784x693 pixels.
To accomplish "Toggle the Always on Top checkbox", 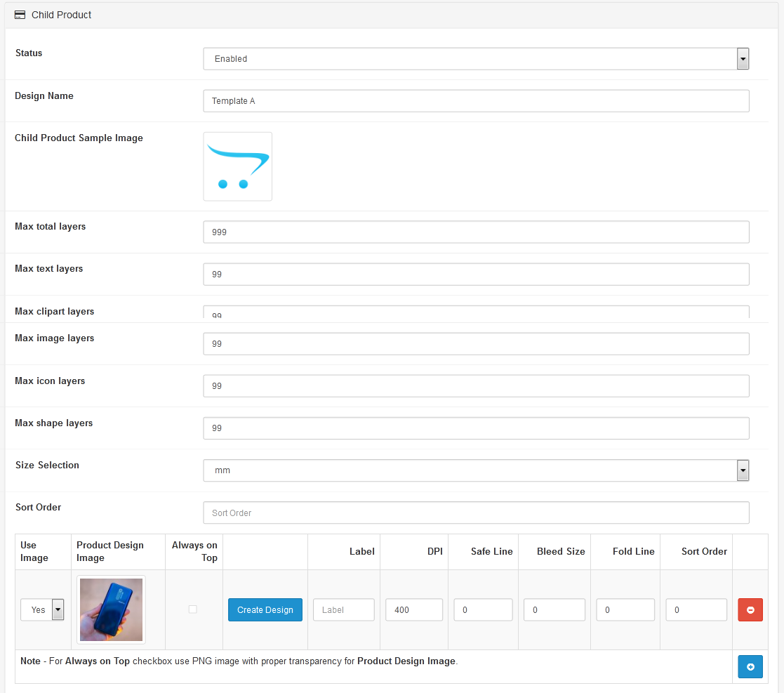I will point(192,609).
